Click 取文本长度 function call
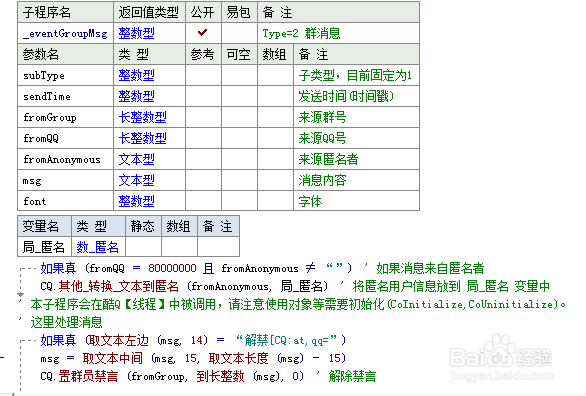This screenshot has height=396, width=586. 238,358
